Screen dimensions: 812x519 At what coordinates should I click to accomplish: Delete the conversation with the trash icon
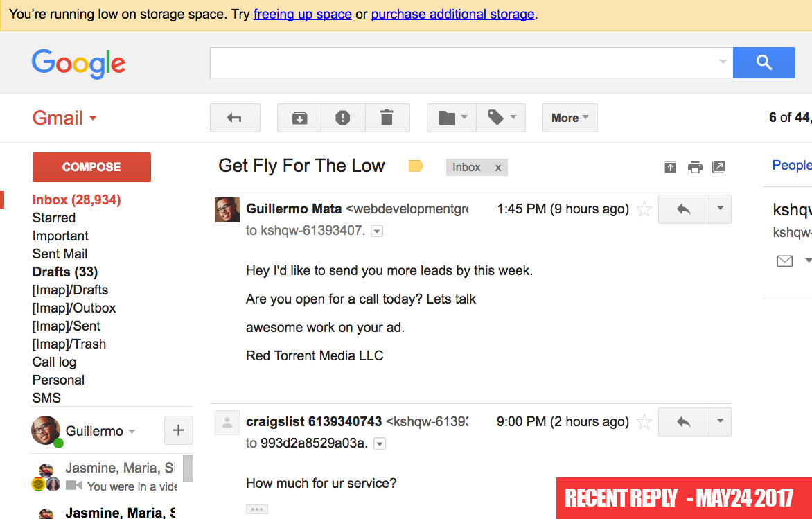[x=387, y=118]
